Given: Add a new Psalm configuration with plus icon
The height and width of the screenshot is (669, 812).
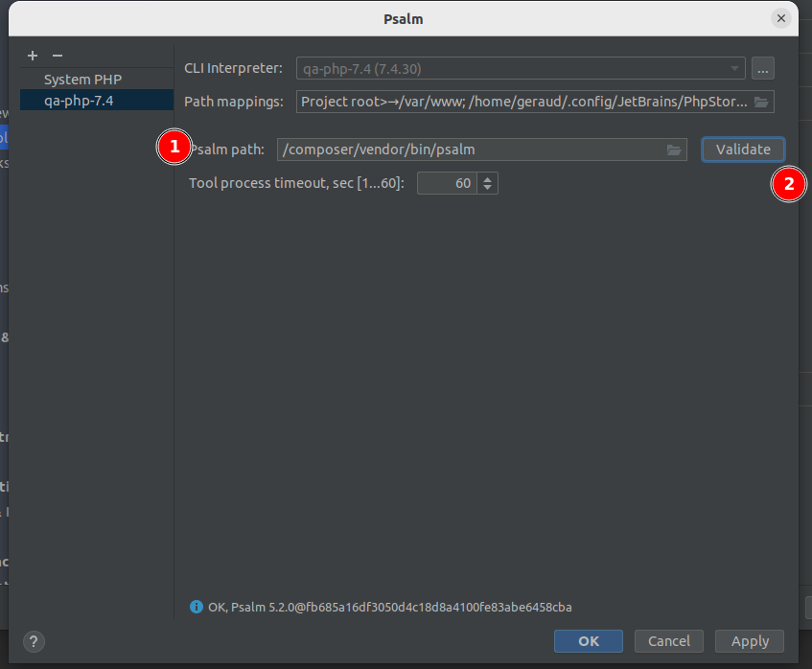Looking at the screenshot, I should point(33,56).
